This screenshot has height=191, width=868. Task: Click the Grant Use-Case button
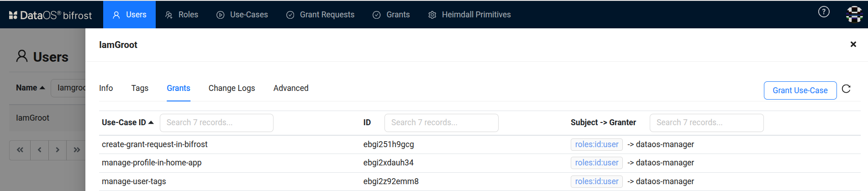[x=800, y=90]
